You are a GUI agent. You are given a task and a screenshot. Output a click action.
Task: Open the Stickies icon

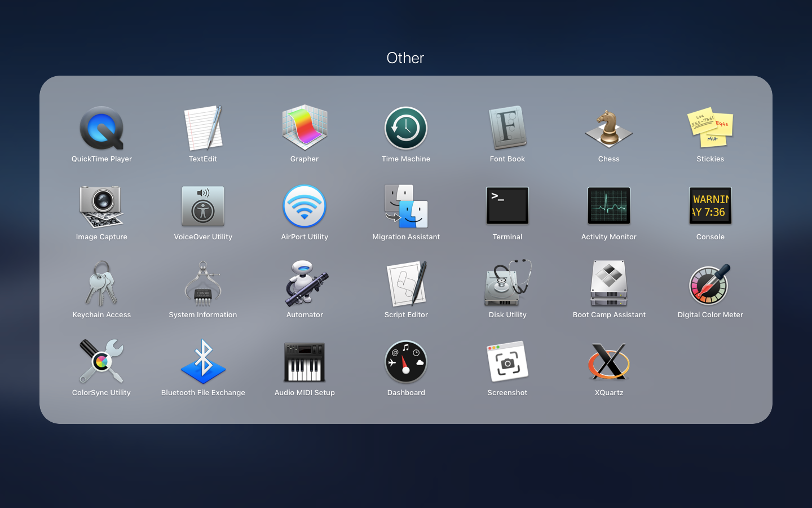tap(710, 128)
